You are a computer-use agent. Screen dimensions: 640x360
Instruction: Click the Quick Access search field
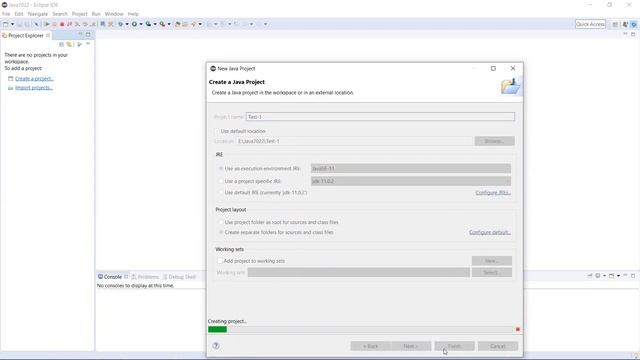pyautogui.click(x=590, y=24)
